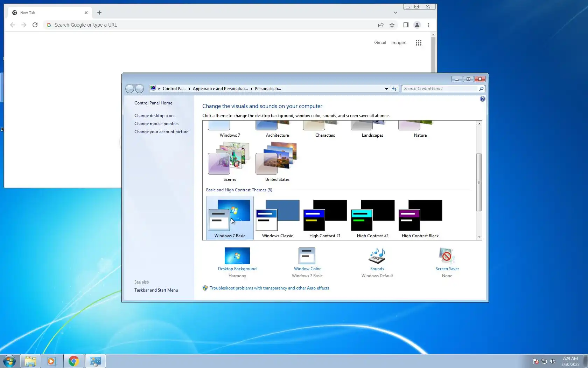Screen dimensions: 588x368
Task: Select the High Contrast #2 theme
Action: click(372, 218)
